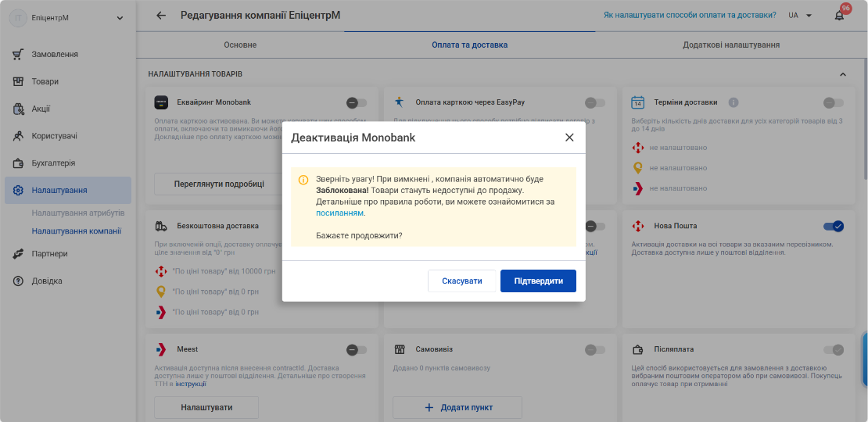Screen dimensions: 868x422
Task: Click the dialog title Деактивація Monobank
Action: tap(353, 138)
